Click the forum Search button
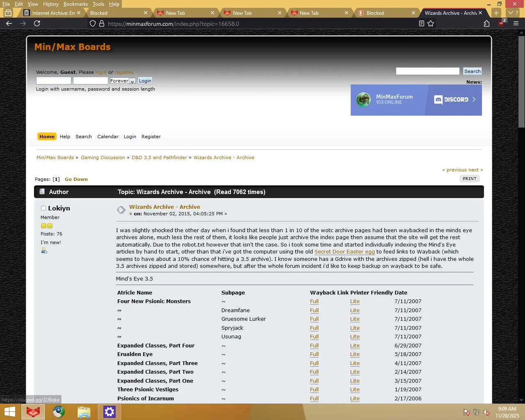The image size is (525, 420). click(x=472, y=71)
